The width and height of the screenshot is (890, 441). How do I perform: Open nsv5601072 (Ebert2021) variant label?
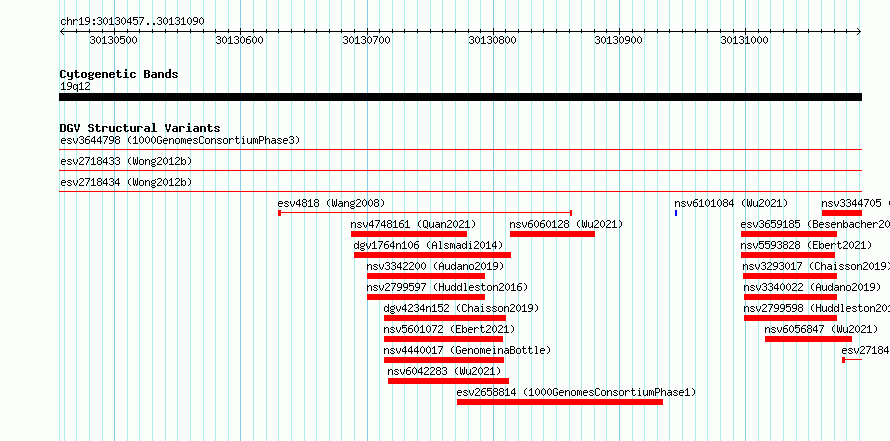(449, 329)
